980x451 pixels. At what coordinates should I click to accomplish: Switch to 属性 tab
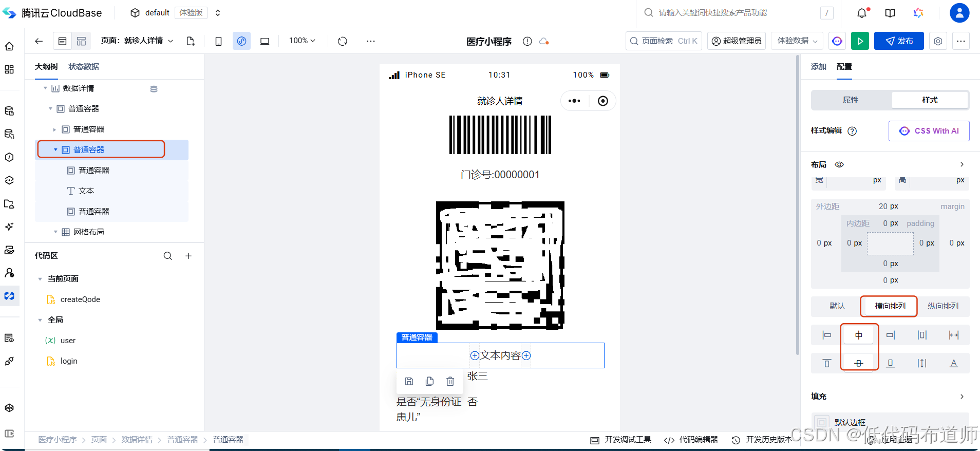tap(851, 100)
